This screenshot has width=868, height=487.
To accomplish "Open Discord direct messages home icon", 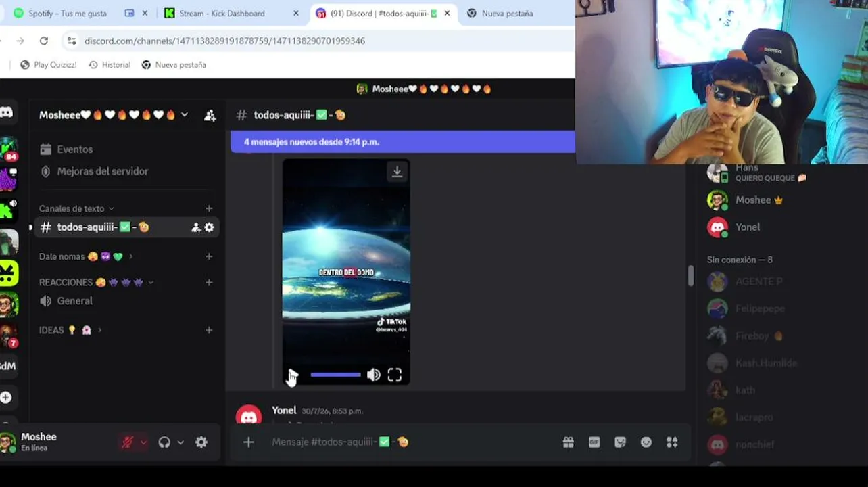I will (x=6, y=112).
